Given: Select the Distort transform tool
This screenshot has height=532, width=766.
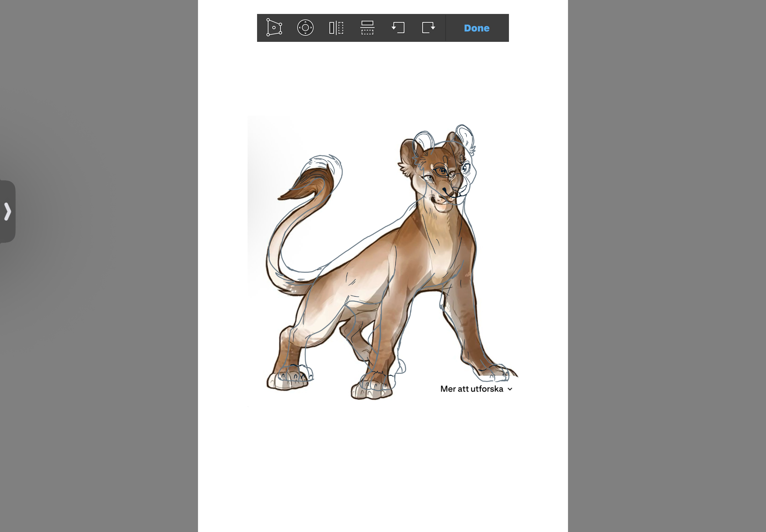Looking at the screenshot, I should (274, 28).
